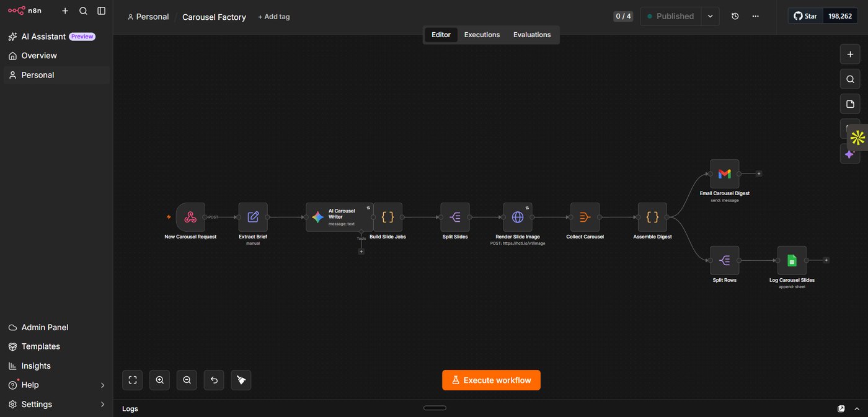Screen dimensions: 868x417
Task: Select the Assemble Digest code node
Action: tap(652, 217)
